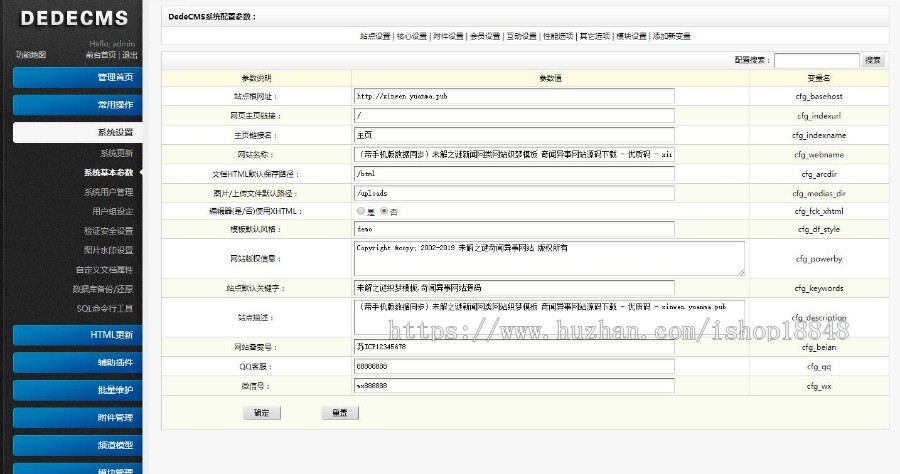Expand the 辅助插件 sidebar section
This screenshot has height=474, width=900.
tap(77, 362)
